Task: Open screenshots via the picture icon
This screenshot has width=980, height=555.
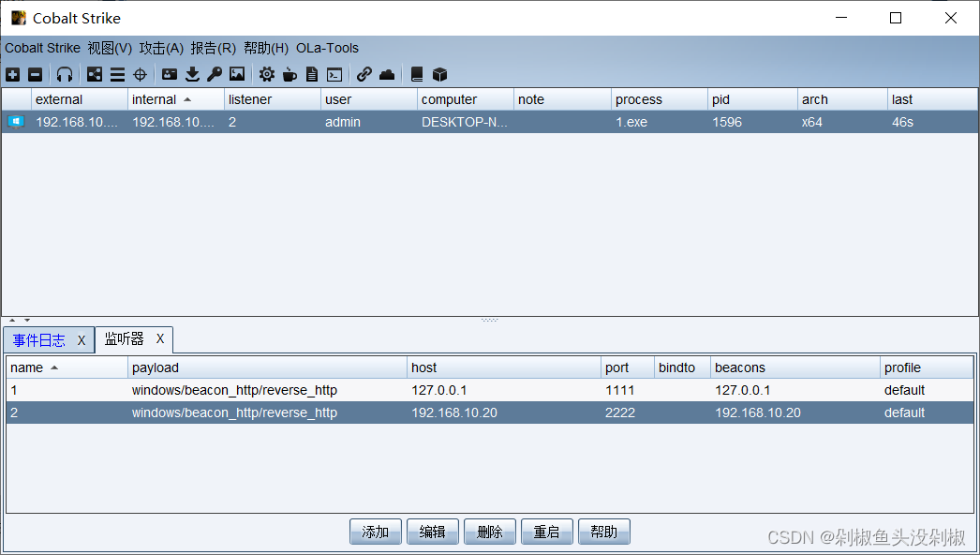Action: [x=237, y=74]
